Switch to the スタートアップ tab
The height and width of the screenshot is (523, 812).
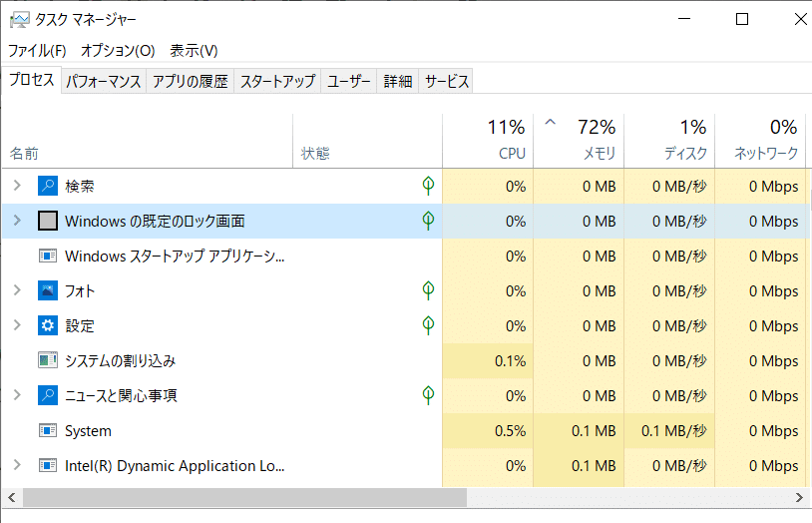coord(277,82)
